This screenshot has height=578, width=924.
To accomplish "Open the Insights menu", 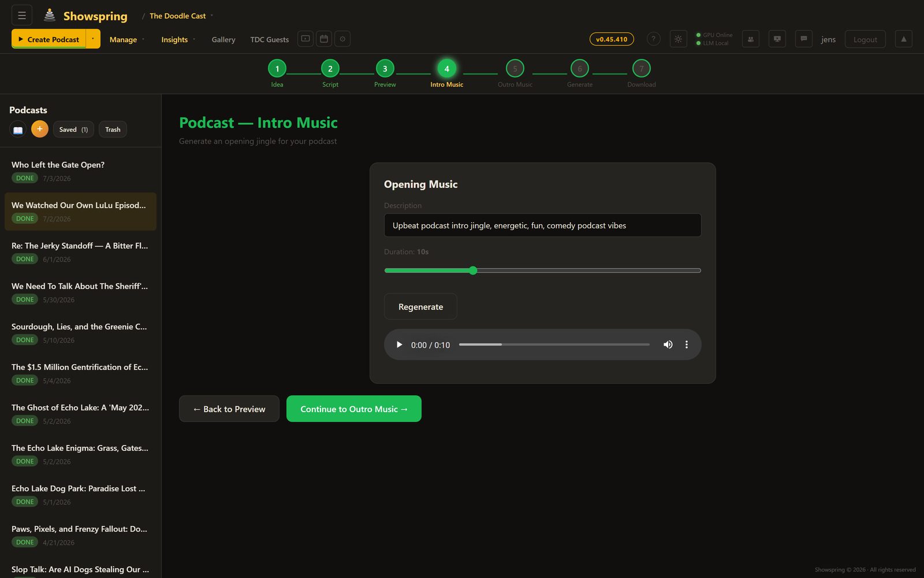I will pos(178,39).
